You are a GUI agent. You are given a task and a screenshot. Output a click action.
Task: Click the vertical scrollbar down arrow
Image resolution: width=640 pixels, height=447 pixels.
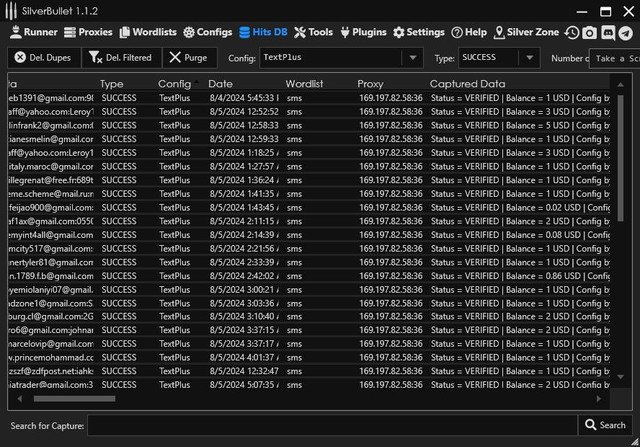tap(620, 376)
